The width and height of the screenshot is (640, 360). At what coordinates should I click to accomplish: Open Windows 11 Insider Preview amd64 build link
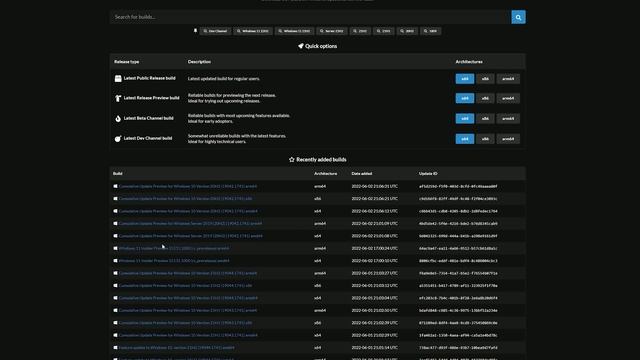click(174, 261)
